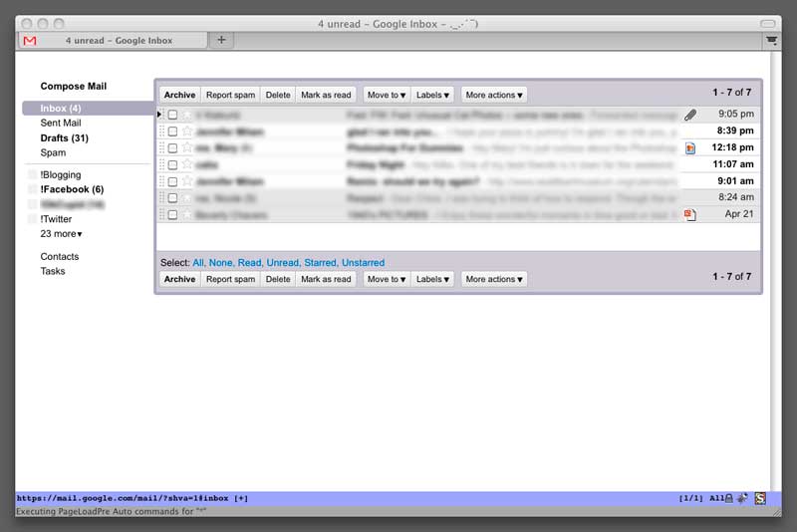Click the top Archive button
This screenshot has width=797, height=532.
click(180, 95)
